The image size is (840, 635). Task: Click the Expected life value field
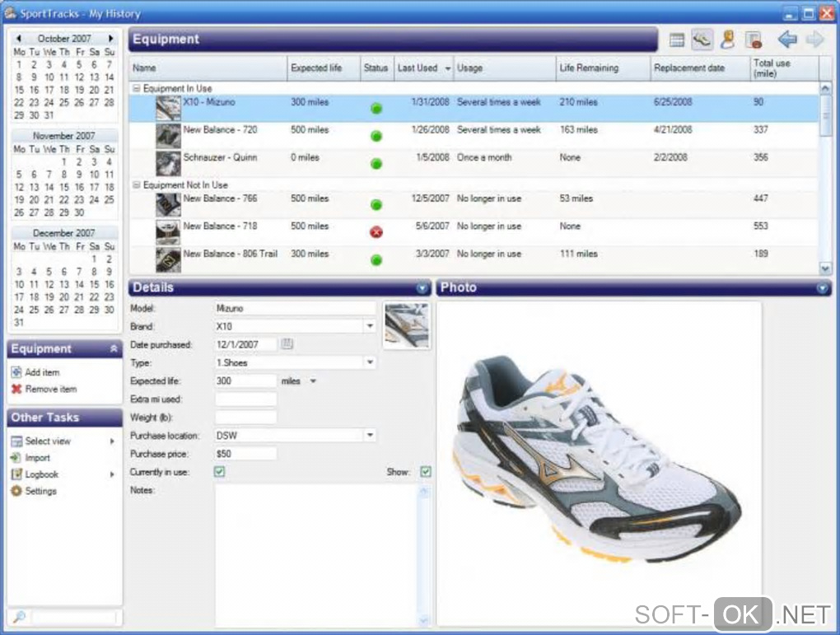246,381
